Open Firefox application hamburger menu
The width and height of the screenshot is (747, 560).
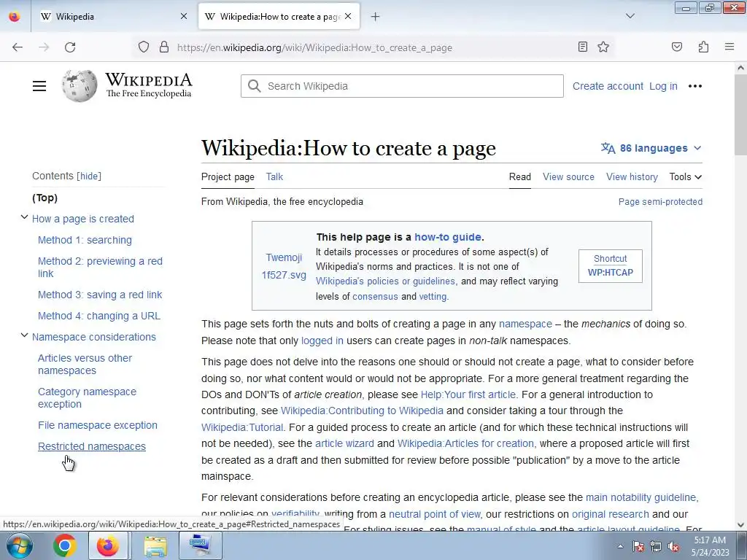click(x=729, y=47)
